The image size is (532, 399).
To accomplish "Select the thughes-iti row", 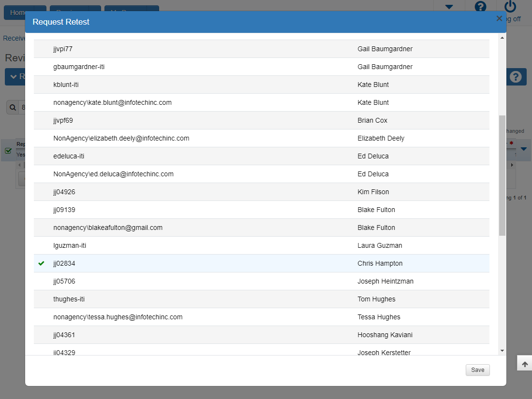I will [x=262, y=299].
